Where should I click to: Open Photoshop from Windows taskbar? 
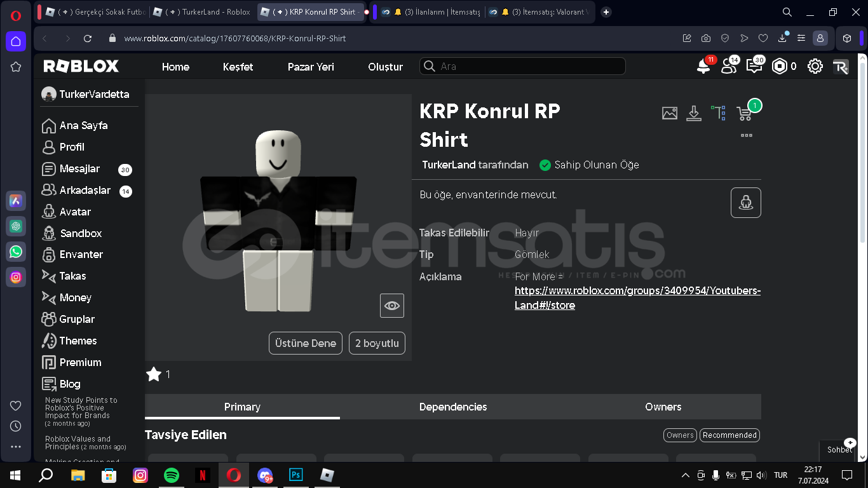tap(295, 475)
